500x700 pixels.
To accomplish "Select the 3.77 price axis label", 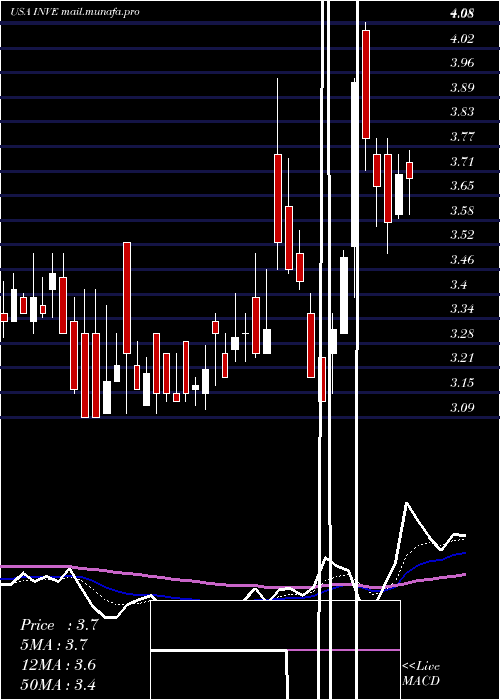I will point(462,137).
